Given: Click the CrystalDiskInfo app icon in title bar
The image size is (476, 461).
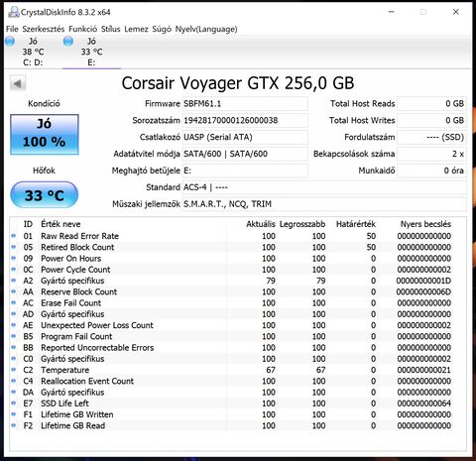Looking at the screenshot, I should point(14,12).
